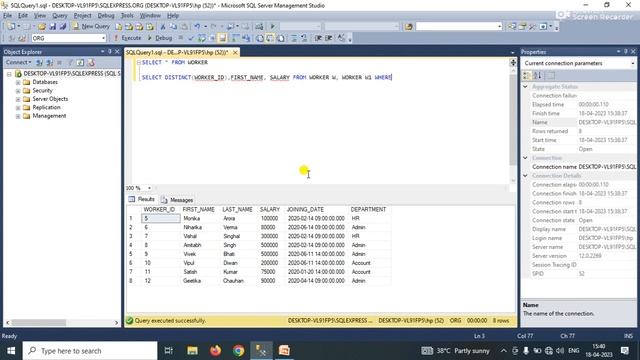
Task: Collapse the Connection Details section in Properties
Action: (526, 176)
